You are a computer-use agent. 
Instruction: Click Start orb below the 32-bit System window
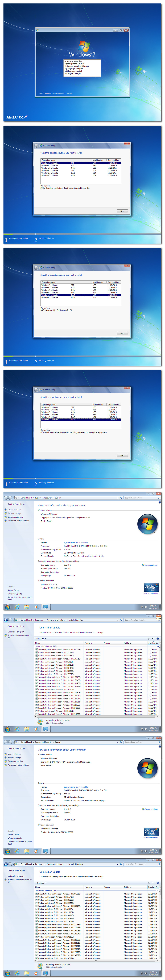point(7,607)
